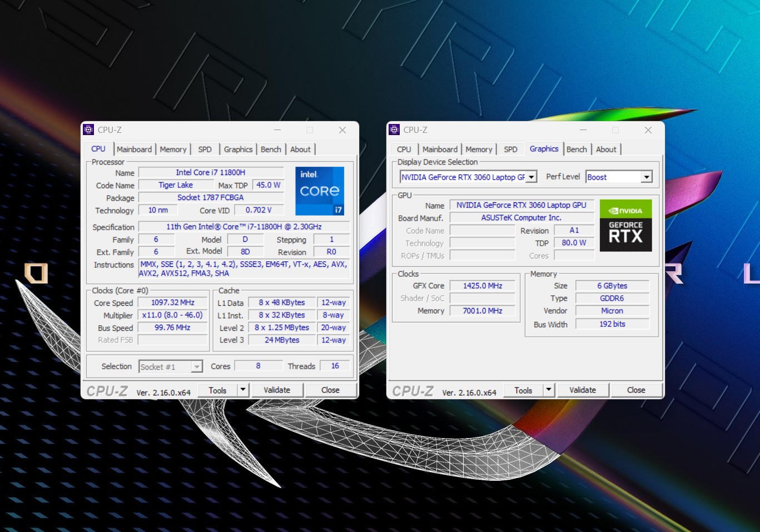The height and width of the screenshot is (532, 760).
Task: Click the GPU memory Size value '6 GBytes'
Action: click(x=612, y=286)
